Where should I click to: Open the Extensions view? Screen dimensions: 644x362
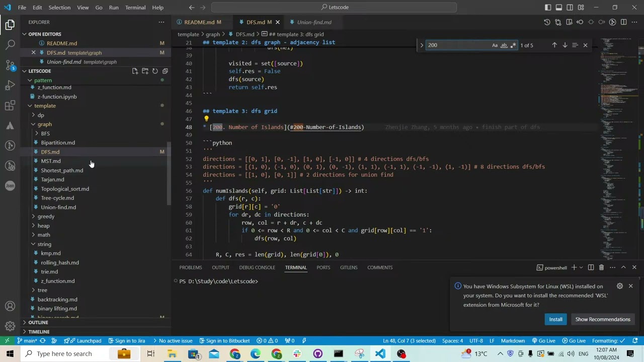tap(10, 105)
